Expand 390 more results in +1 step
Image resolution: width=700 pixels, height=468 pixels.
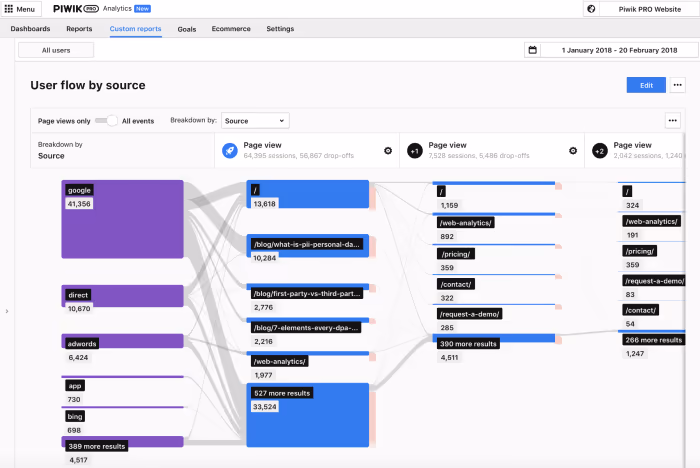coord(468,344)
